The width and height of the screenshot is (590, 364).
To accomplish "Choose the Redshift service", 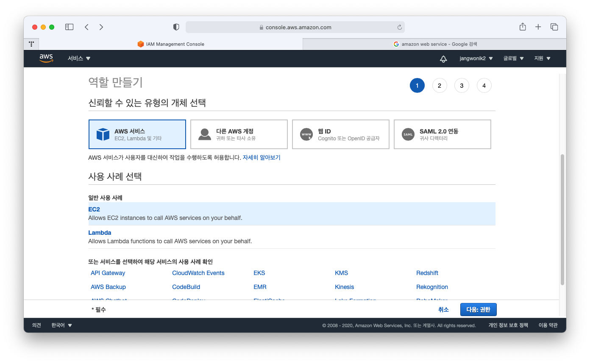I will point(427,273).
